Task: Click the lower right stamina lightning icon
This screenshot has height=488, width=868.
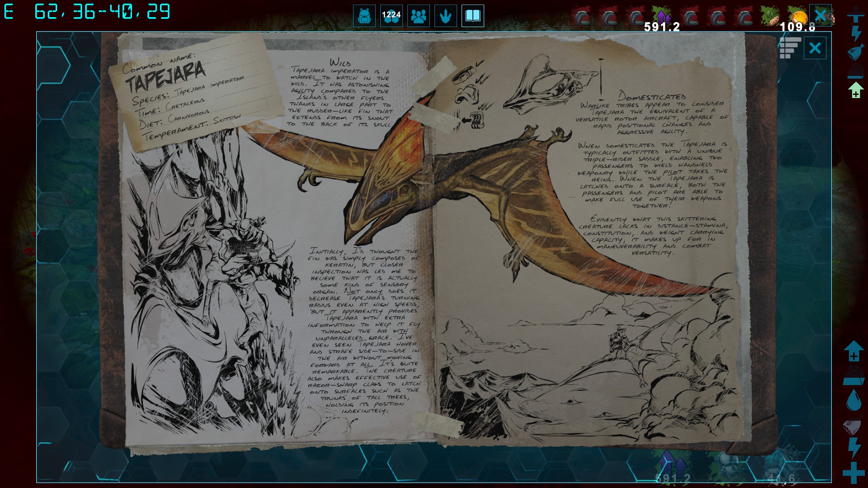Action: click(x=854, y=448)
